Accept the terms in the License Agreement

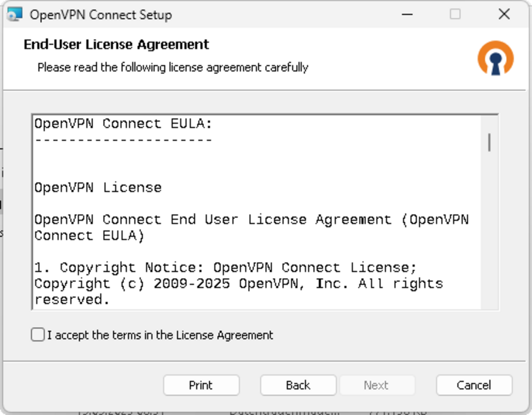38,335
